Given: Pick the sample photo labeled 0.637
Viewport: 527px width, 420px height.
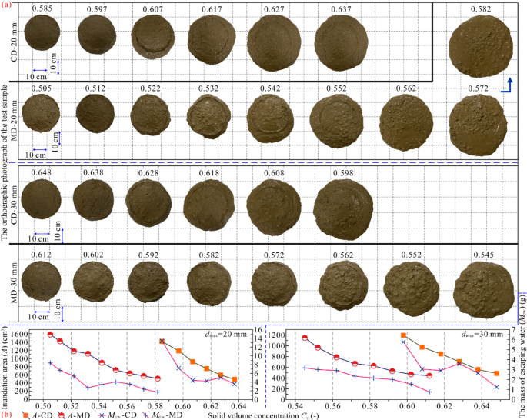Looking at the screenshot, I should pos(341,42).
